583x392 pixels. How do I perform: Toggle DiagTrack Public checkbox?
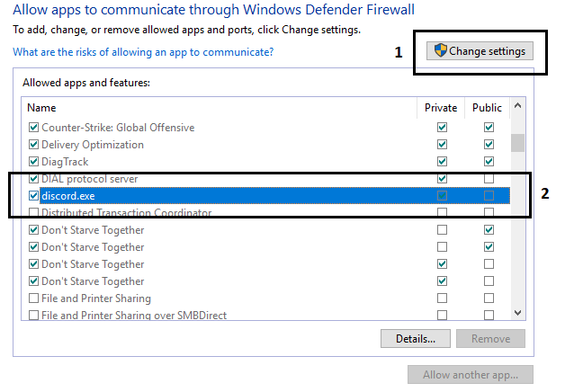click(x=489, y=161)
